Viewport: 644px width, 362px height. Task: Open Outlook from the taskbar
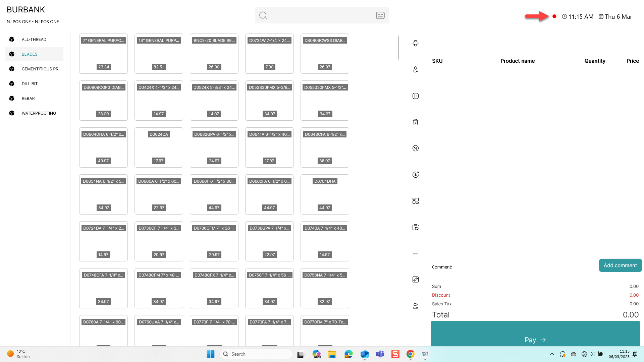[365, 354]
